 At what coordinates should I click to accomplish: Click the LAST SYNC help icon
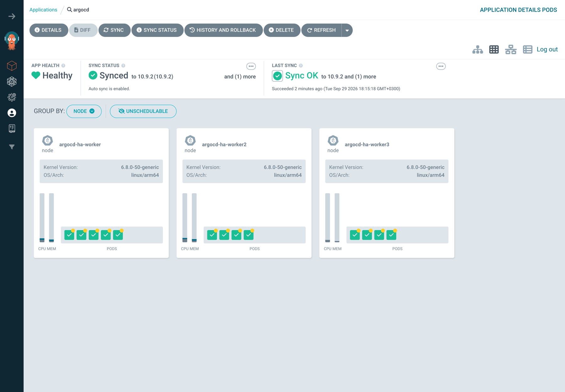coord(301,66)
